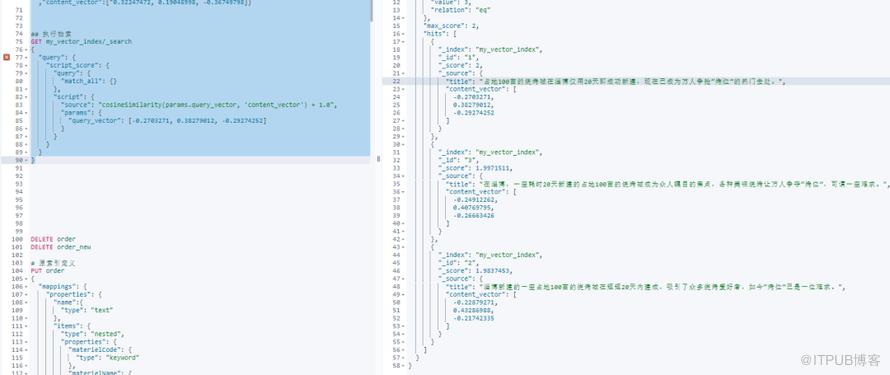Click the pane divider handle between editor and output
Viewport: 890px width, 375px height.
[x=378, y=159]
